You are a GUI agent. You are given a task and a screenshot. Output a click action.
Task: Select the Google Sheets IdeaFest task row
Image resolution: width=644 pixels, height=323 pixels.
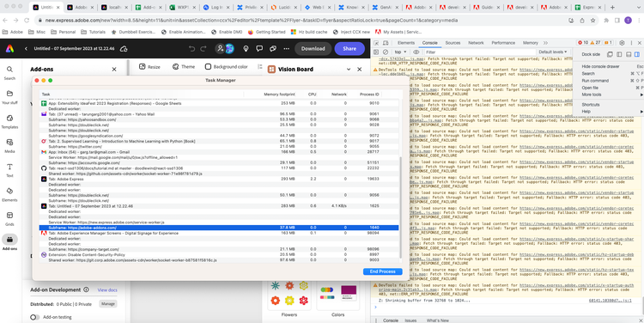(x=219, y=104)
